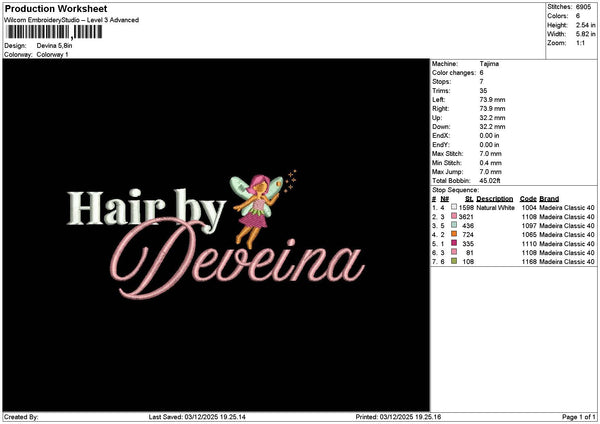Click the Stitches value 6905
The width and height of the screenshot is (600, 424).
coord(583,7)
